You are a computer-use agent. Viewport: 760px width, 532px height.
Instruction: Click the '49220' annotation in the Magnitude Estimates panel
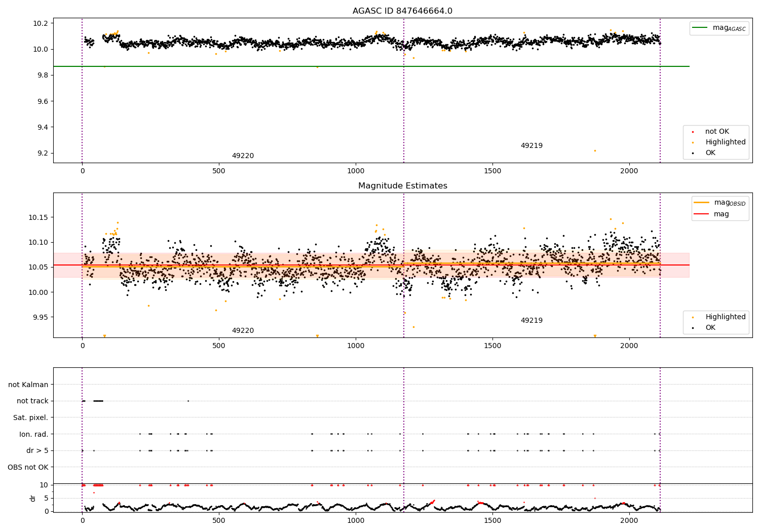point(243,331)
